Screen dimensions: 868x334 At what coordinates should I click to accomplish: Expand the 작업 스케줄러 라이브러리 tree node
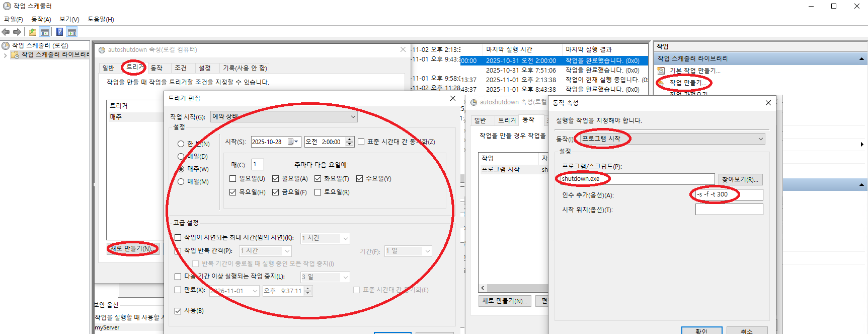(x=5, y=55)
